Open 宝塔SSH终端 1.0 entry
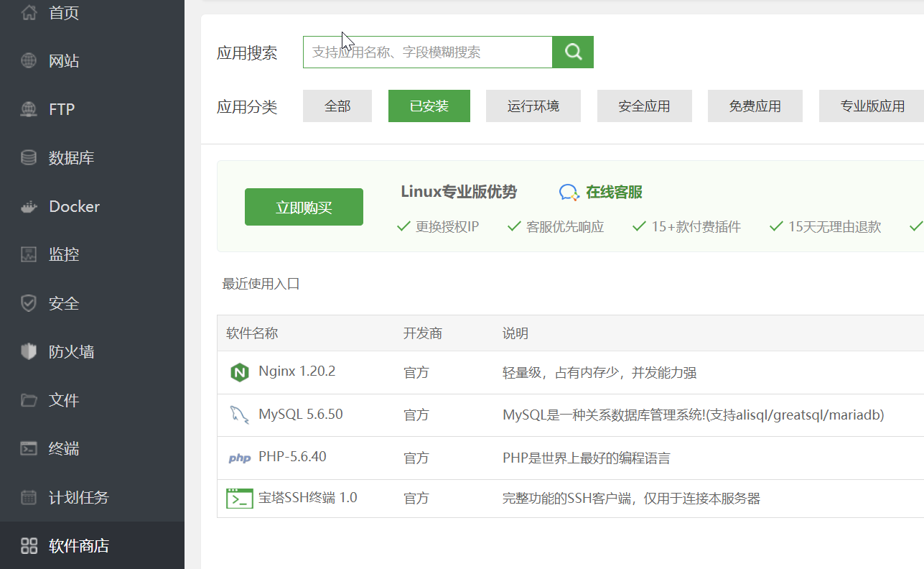 [308, 498]
